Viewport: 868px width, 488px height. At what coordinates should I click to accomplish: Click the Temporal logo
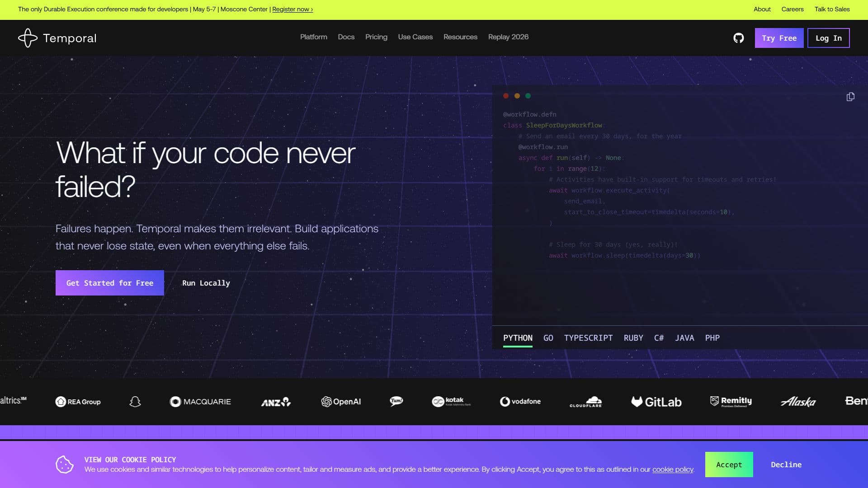click(57, 38)
